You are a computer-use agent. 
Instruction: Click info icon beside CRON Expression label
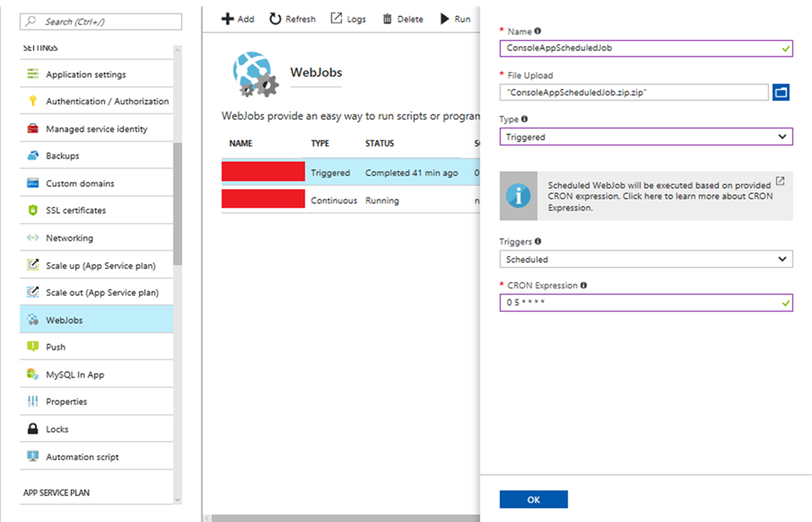tap(584, 286)
